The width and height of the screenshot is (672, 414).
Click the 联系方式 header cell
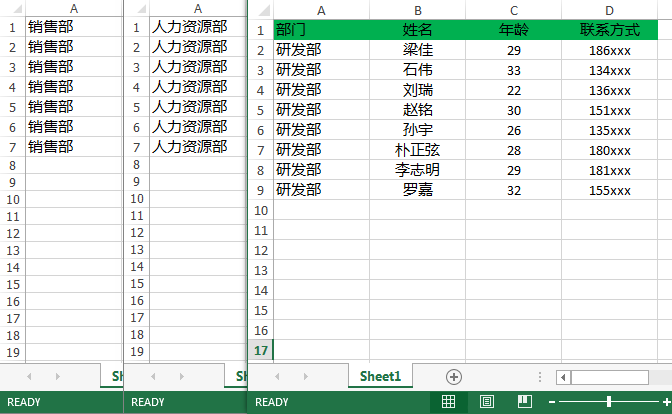click(x=609, y=30)
